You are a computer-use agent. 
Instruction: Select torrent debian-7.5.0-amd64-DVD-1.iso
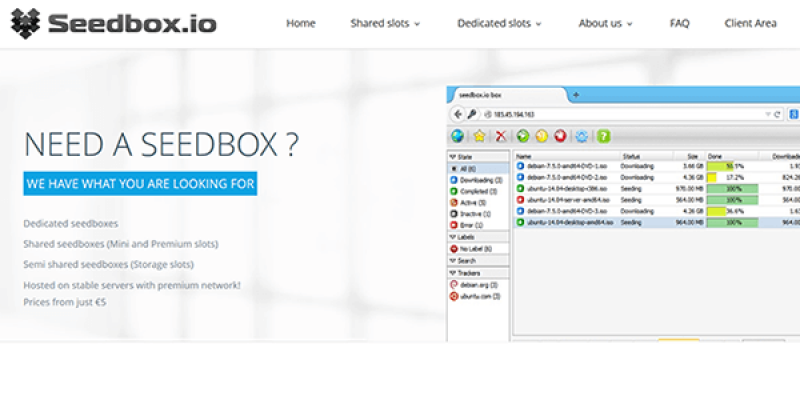[x=567, y=166]
